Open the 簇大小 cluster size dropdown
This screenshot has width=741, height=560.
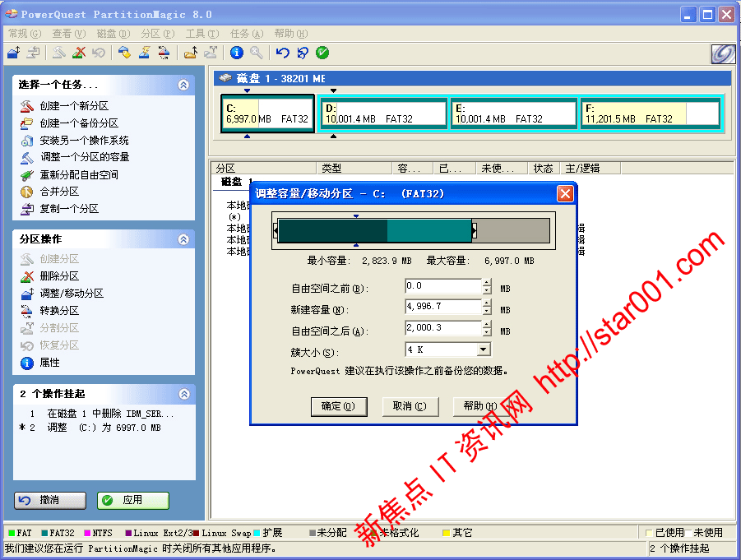483,349
